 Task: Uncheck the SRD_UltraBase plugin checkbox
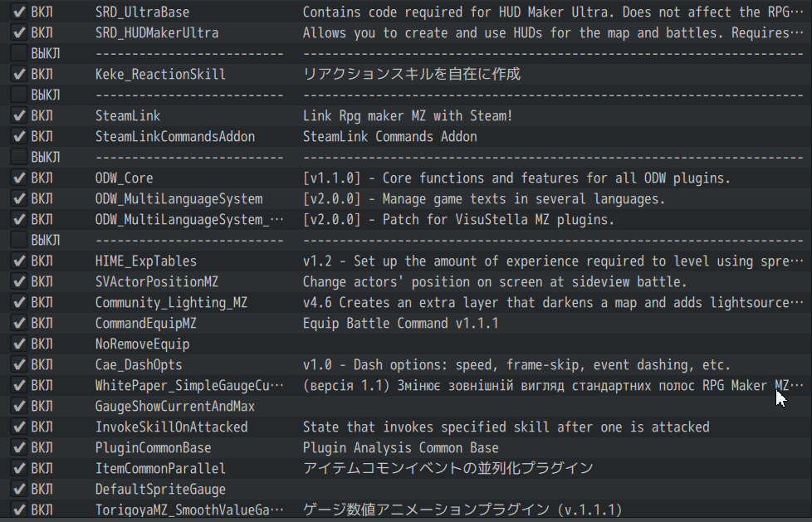point(19,12)
